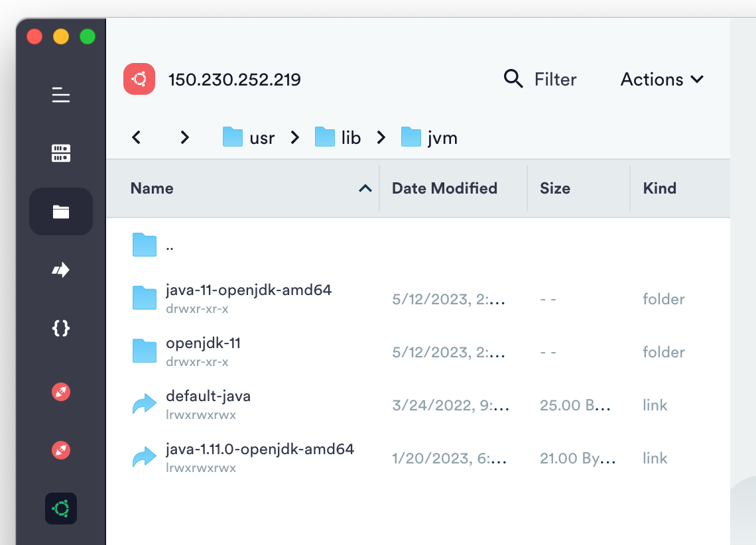
Task: Go back with left chevron
Action: pos(137,137)
